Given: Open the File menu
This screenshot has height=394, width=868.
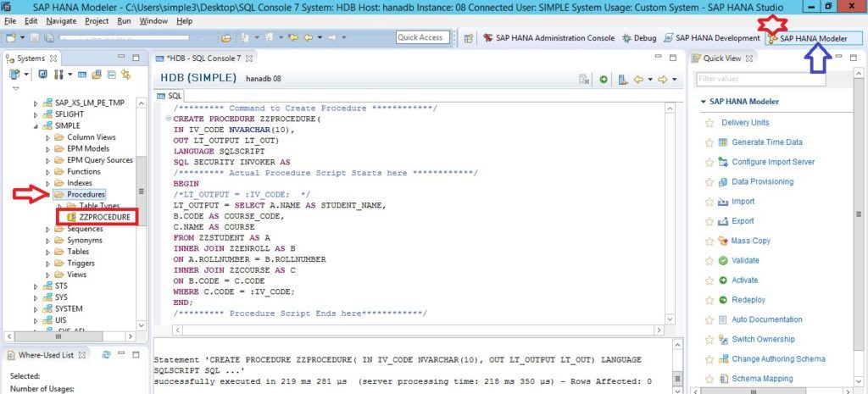Looking at the screenshot, I should pyautogui.click(x=10, y=21).
